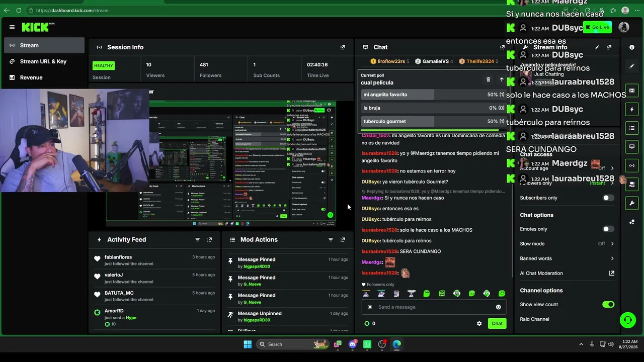Open the info icon in the right sidebar
This screenshot has height=362, width=644.
coord(632,47)
